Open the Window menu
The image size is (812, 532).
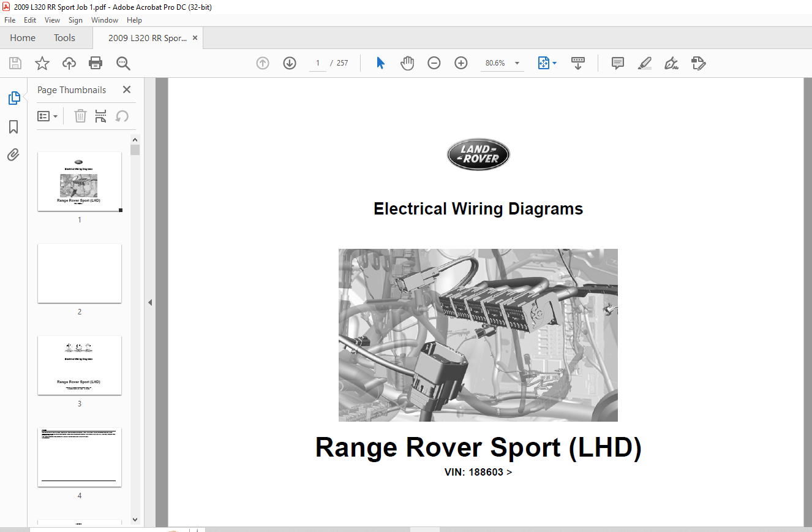coord(105,20)
